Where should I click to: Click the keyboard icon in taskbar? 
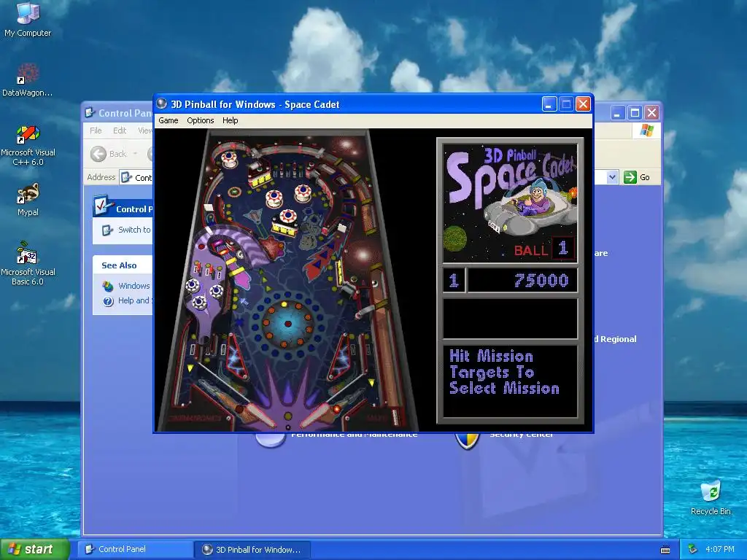[665, 550]
